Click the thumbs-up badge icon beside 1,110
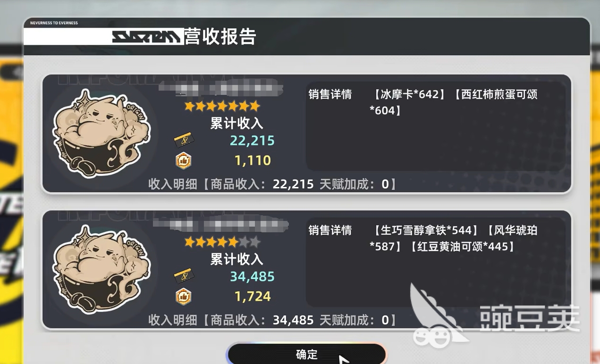The image size is (600, 364). click(183, 161)
